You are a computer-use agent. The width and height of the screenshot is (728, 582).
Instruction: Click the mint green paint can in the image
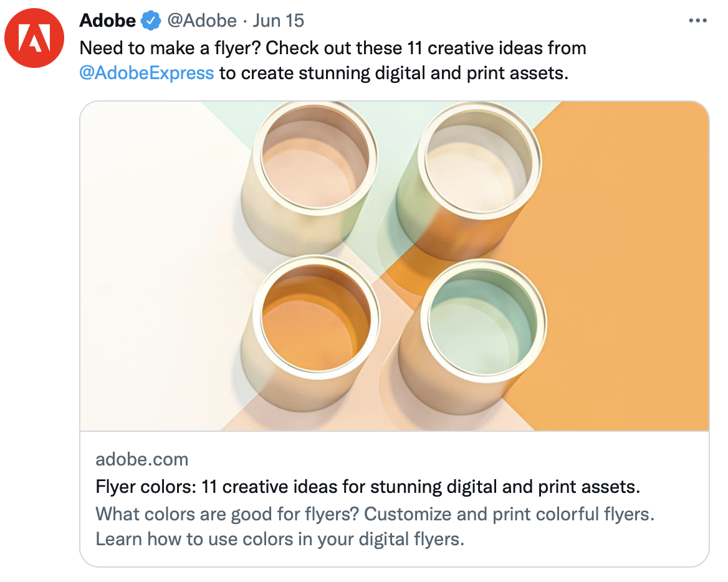pos(485,321)
